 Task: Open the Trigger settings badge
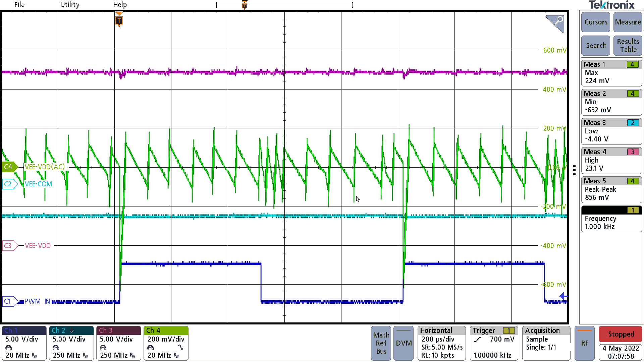pyautogui.click(x=493, y=343)
